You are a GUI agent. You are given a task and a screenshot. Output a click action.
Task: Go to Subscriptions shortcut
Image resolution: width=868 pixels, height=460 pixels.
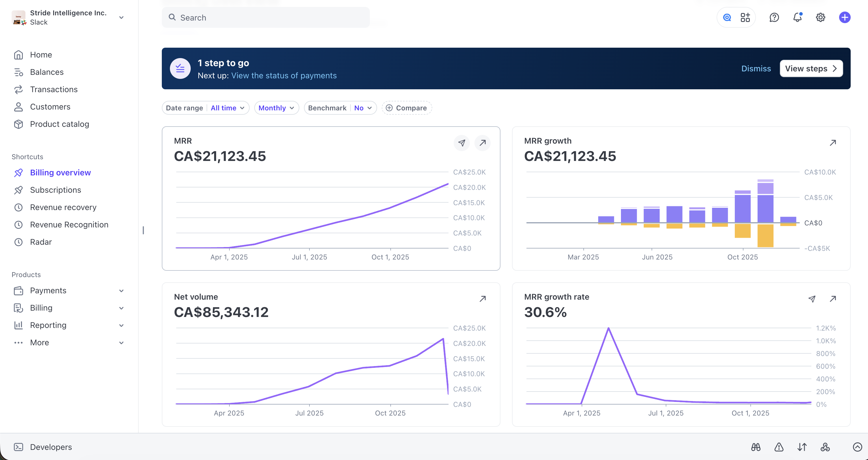(x=55, y=190)
